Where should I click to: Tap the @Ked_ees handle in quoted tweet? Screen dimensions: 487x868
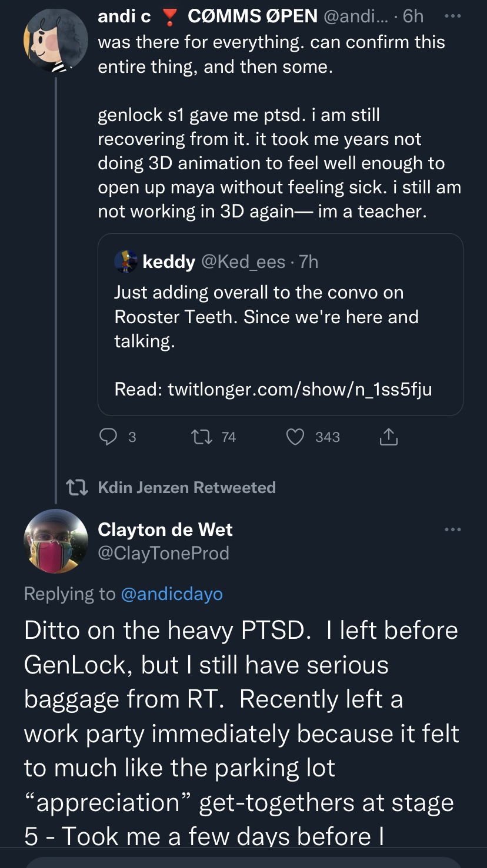click(x=243, y=262)
